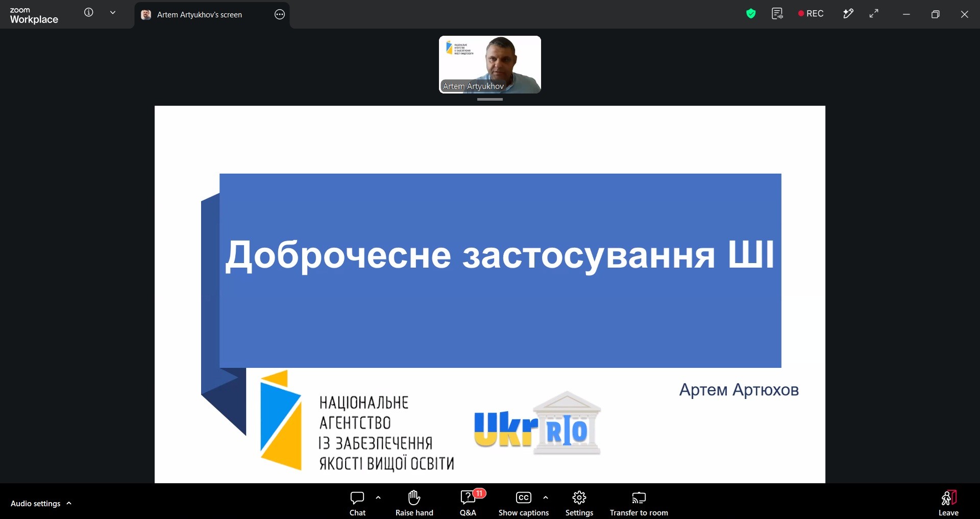View meeting information icon
This screenshot has width=980, height=519.
coord(89,13)
